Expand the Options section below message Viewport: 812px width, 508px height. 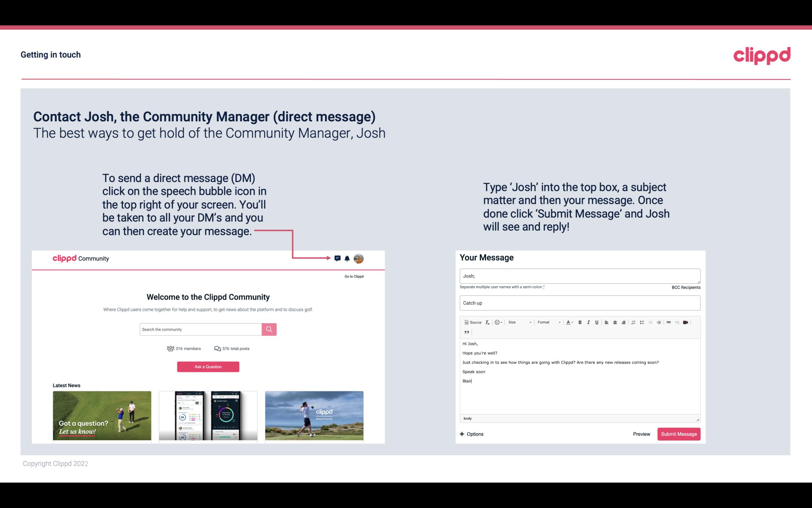(x=472, y=434)
